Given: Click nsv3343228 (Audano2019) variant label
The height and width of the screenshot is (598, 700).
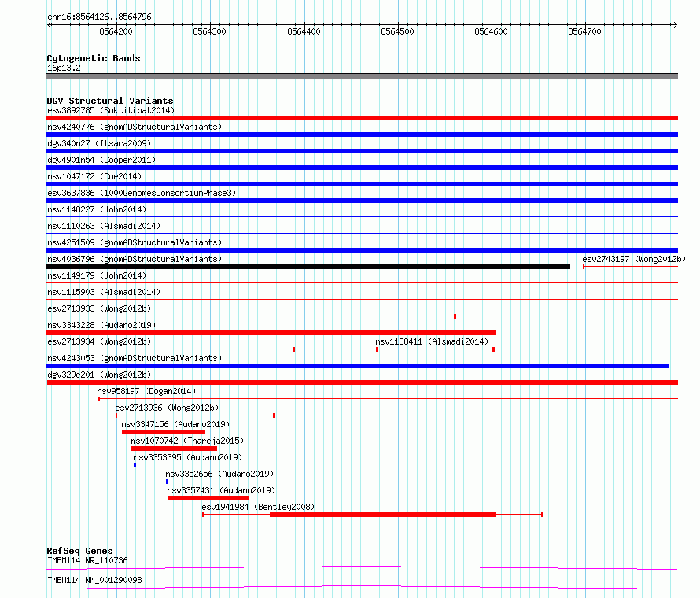Looking at the screenshot, I should click(101, 325).
